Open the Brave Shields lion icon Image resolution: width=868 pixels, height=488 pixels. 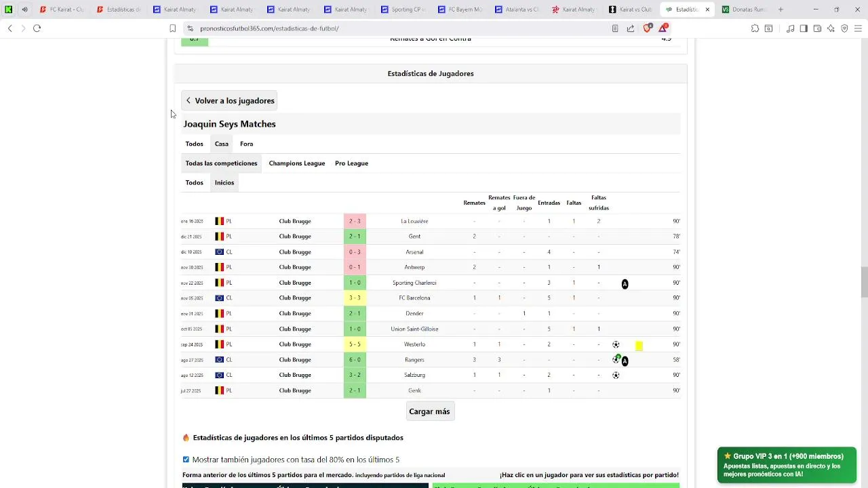pos(647,28)
